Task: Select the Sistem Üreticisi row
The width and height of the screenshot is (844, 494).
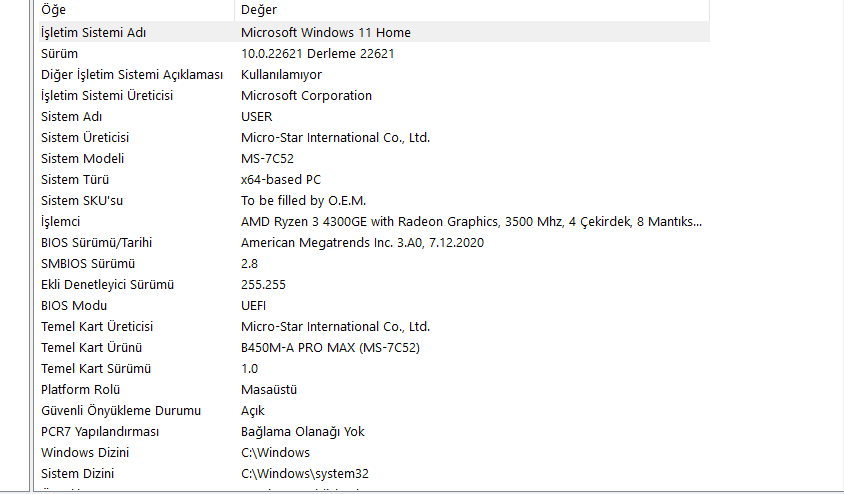Action: [85, 137]
